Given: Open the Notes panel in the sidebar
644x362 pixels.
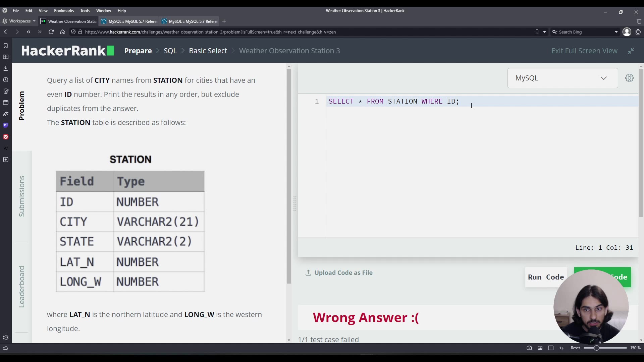Looking at the screenshot, I should (x=5, y=91).
